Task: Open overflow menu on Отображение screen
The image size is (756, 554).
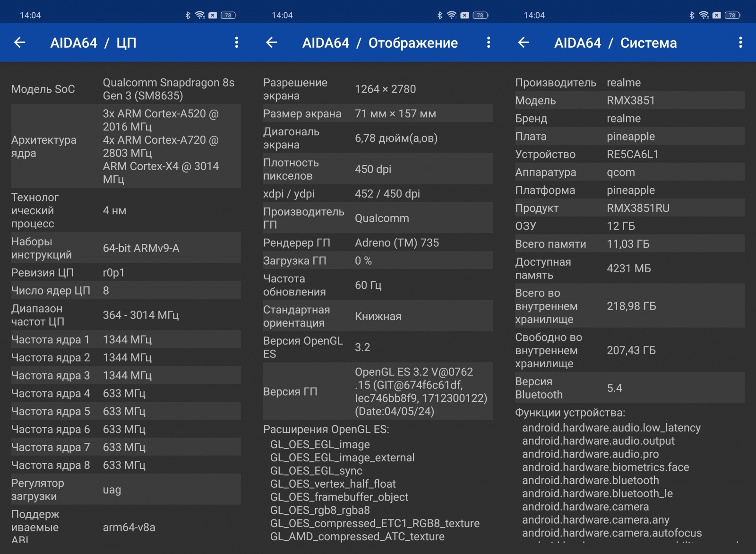Action: 489,43
